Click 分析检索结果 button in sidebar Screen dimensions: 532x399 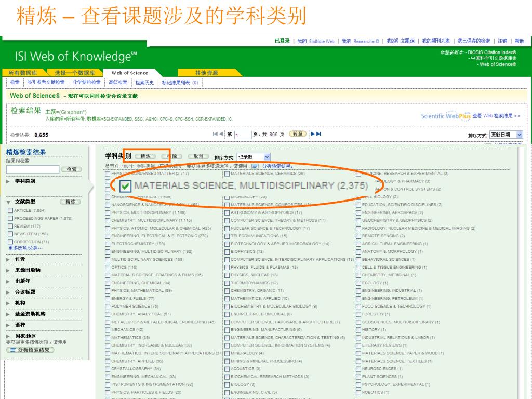[30, 350]
